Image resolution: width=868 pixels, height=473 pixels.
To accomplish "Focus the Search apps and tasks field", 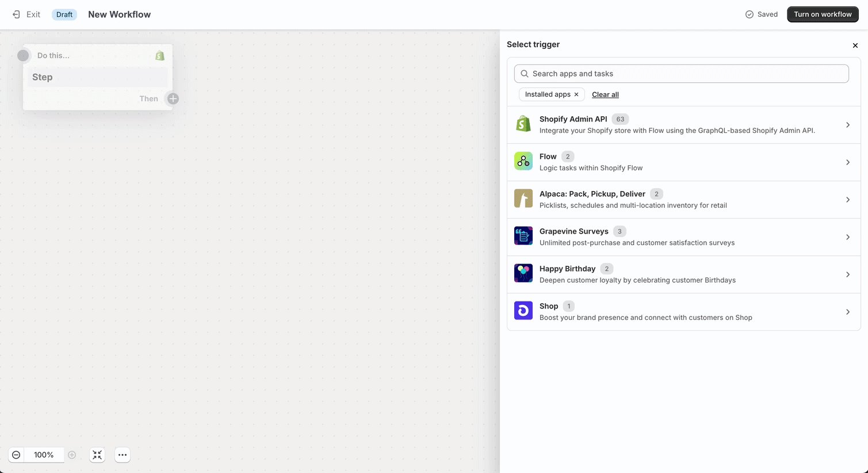I will (682, 74).
